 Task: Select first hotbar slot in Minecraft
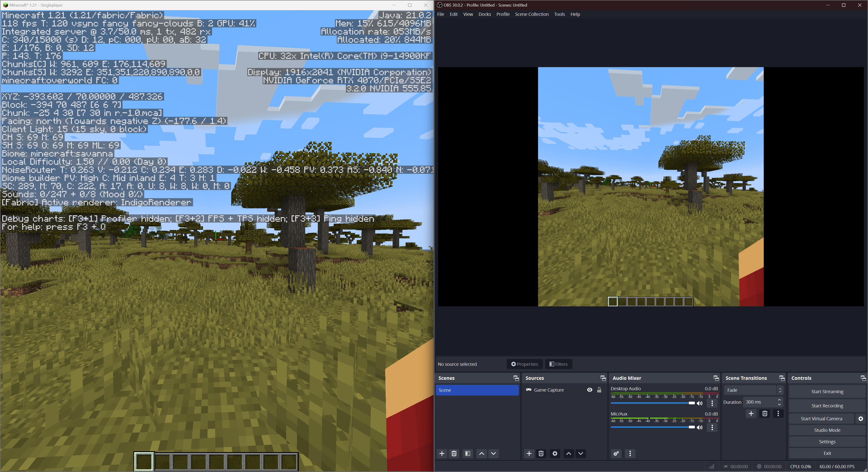[144, 461]
